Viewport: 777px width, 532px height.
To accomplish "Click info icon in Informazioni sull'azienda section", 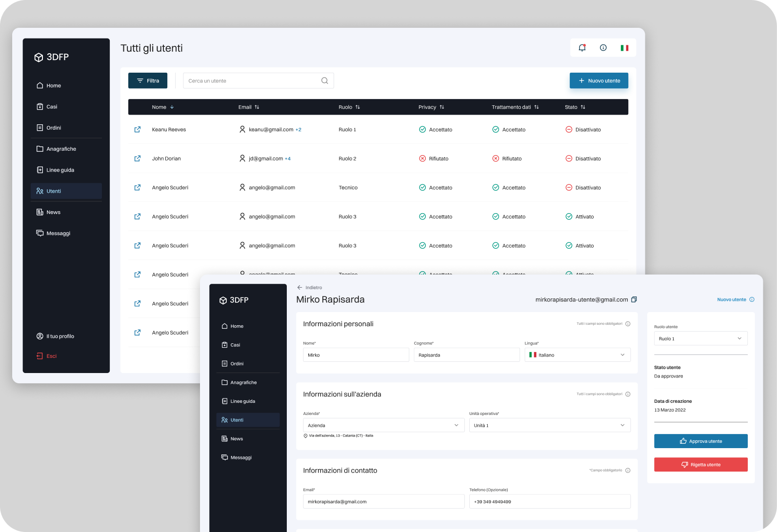I will click(x=628, y=394).
